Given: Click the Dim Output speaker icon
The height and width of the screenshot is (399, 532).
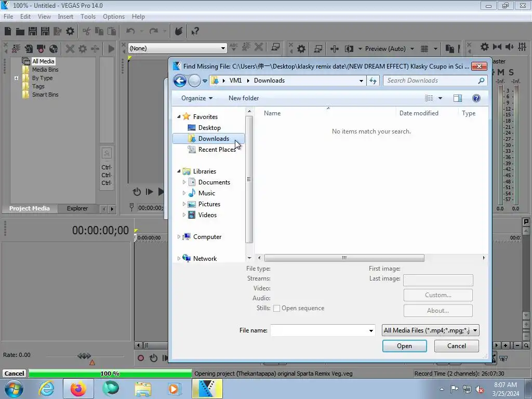Looking at the screenshot, I should (x=509, y=47).
